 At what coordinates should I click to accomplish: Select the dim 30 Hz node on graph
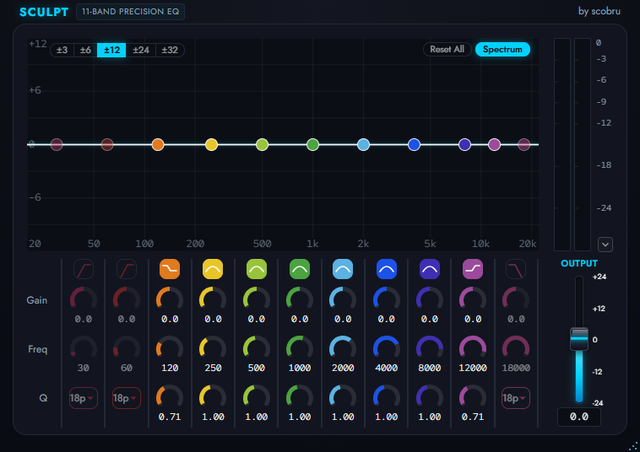[57, 145]
